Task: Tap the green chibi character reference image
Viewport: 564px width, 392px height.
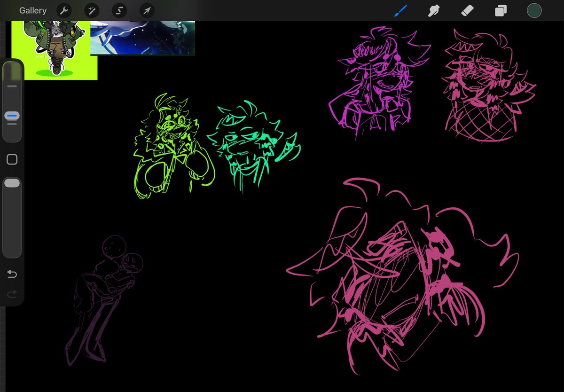Action: (x=55, y=50)
